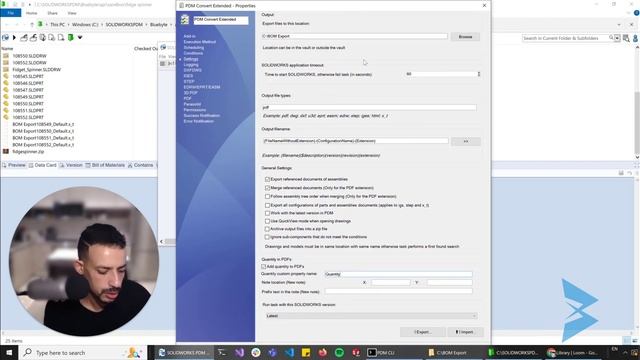
Task: Open the Conditions page
Action: (193, 53)
